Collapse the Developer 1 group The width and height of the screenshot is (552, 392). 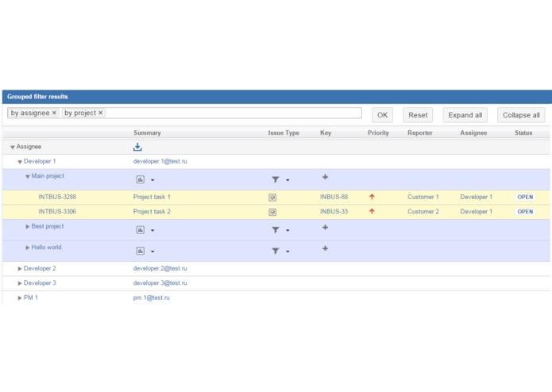(x=20, y=162)
